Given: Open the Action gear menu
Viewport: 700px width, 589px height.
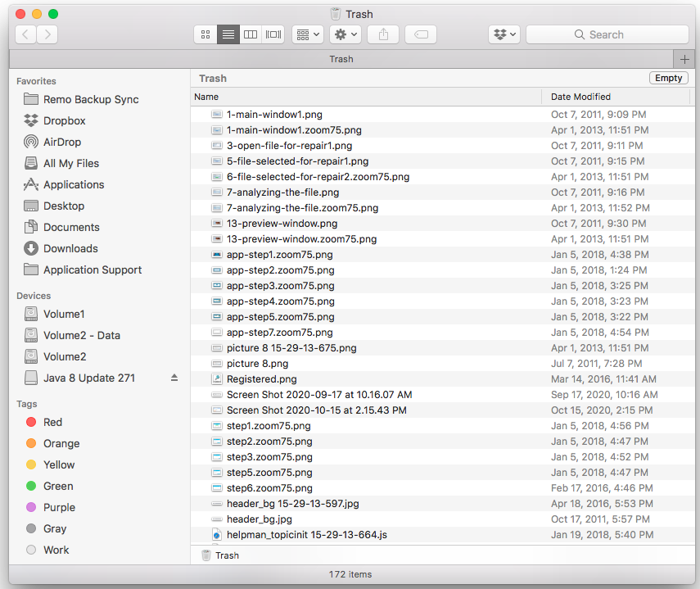Looking at the screenshot, I should click(x=345, y=34).
